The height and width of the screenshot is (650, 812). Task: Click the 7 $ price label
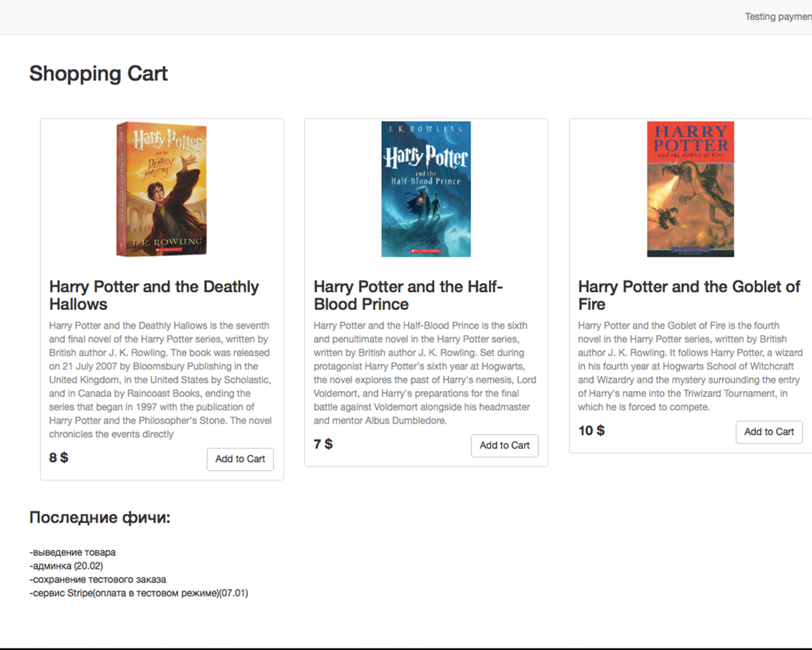tap(323, 444)
